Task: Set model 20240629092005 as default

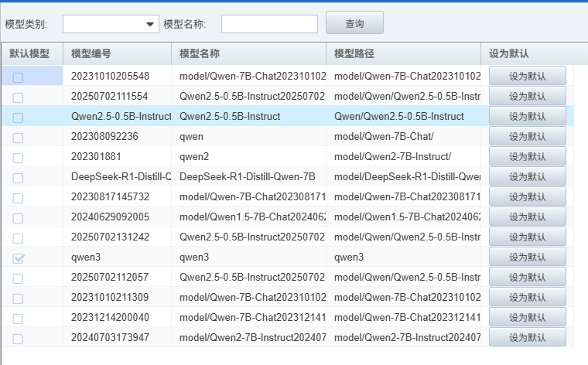Action: coord(527,217)
